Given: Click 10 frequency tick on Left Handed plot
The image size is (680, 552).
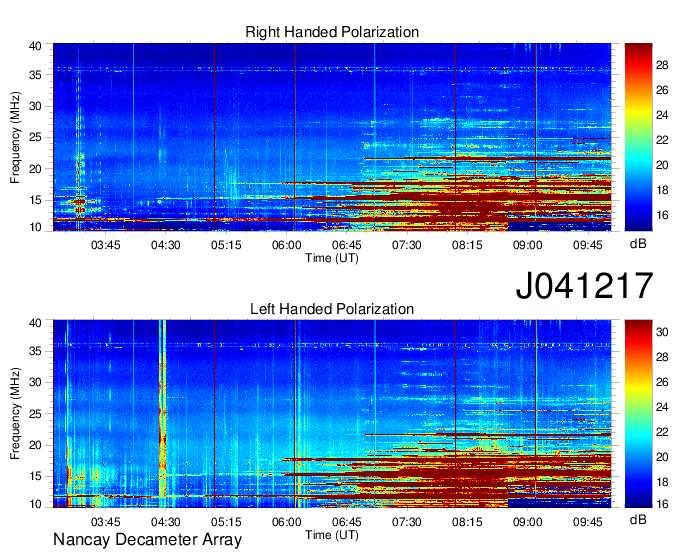Looking at the screenshot, I should tap(35, 504).
